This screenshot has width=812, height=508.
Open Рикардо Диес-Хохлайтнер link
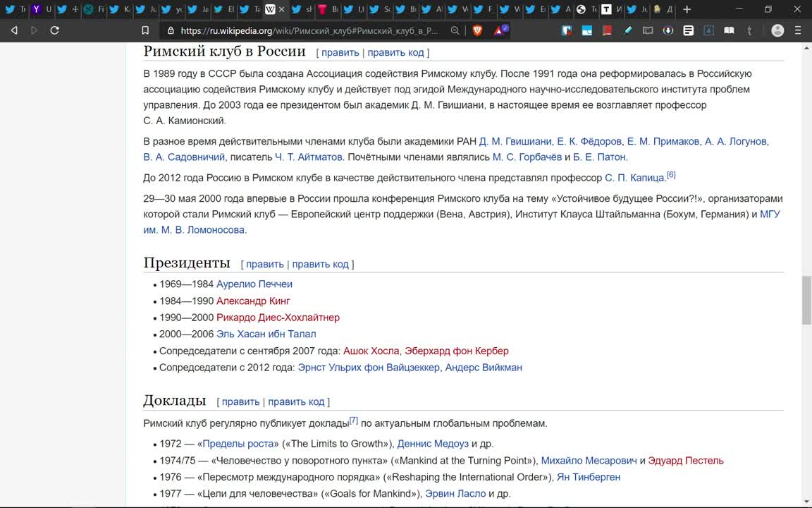click(x=278, y=317)
